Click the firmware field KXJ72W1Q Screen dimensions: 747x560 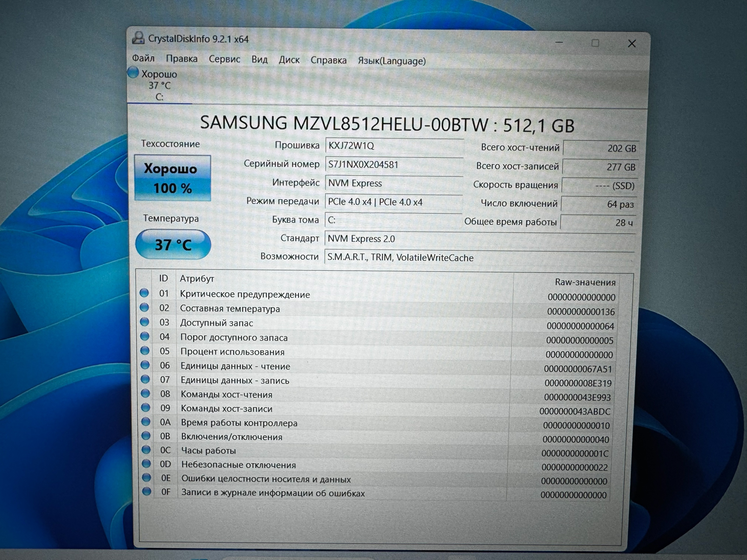pyautogui.click(x=394, y=146)
